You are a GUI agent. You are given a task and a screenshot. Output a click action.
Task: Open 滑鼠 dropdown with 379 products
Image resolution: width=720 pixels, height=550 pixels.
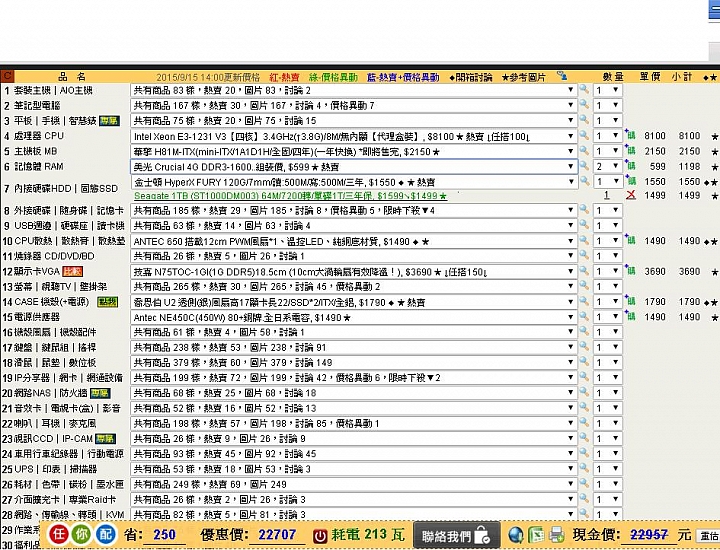(x=354, y=363)
